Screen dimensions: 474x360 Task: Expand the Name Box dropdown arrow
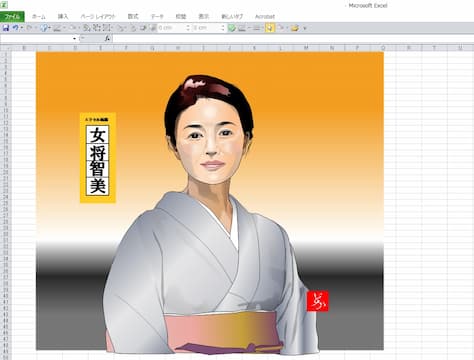coord(74,39)
